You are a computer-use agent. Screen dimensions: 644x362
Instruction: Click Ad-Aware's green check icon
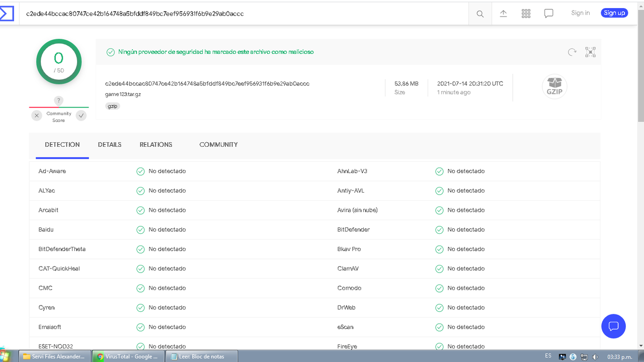coord(140,171)
